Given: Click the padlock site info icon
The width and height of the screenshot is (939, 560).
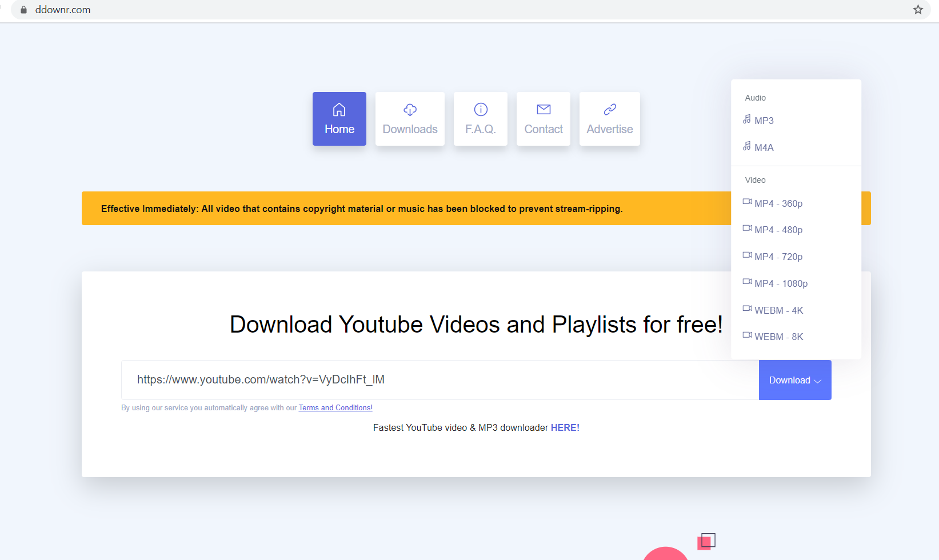Looking at the screenshot, I should coord(23,10).
